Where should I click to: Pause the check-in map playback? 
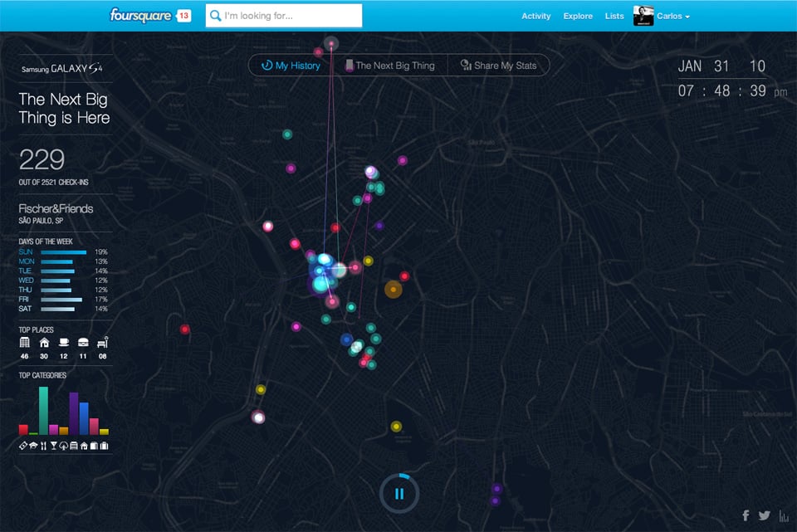click(x=399, y=492)
